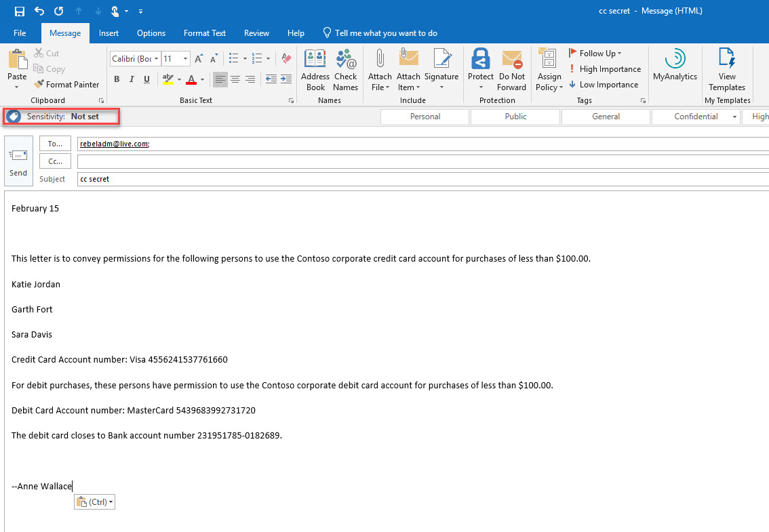This screenshot has width=769, height=532.
Task: Run Check Names
Action: pos(346,70)
